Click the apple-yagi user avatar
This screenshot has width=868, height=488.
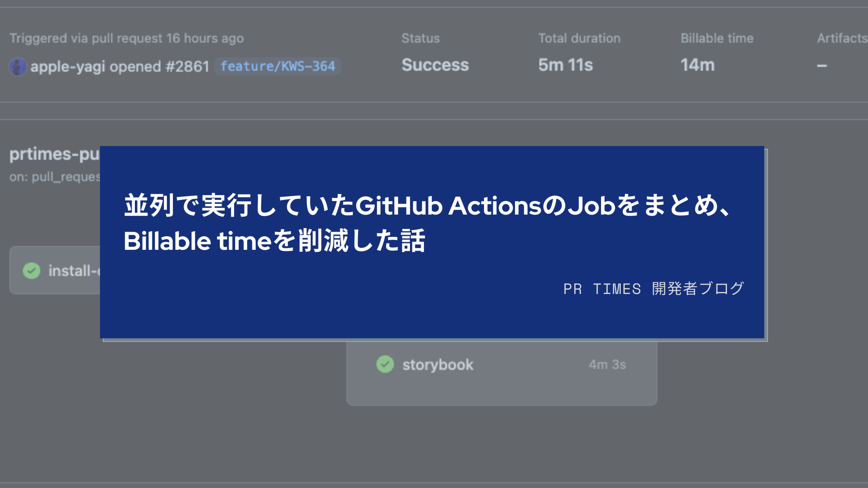click(x=18, y=67)
